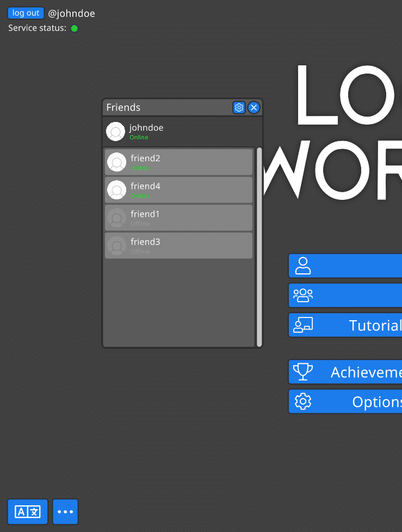Click friend1's greyed avatar picture
Screen dimensions: 402x532
[117, 218]
